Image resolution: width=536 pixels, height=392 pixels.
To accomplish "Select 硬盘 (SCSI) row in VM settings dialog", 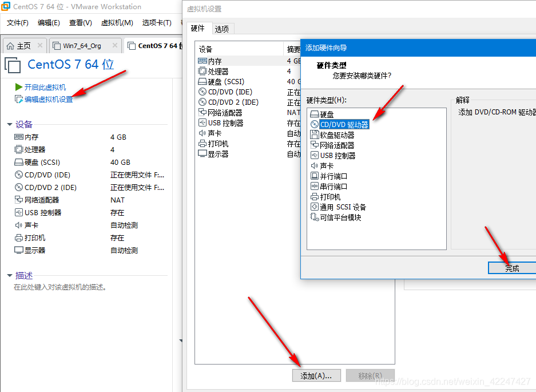I will [x=248, y=81].
